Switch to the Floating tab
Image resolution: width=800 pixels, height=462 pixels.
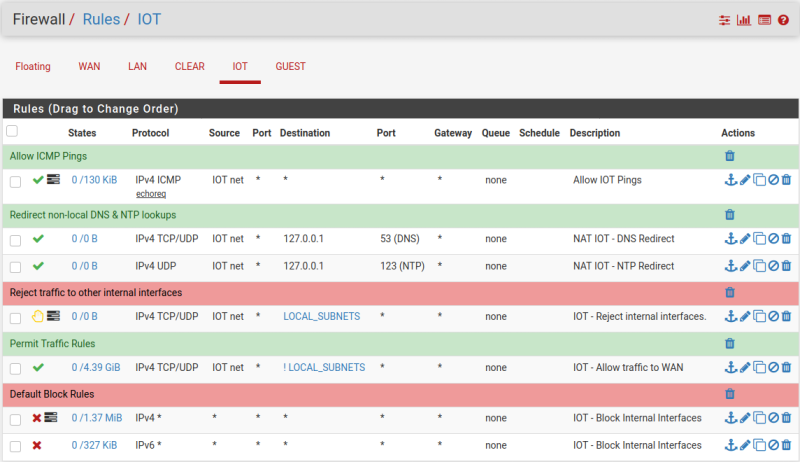33,66
